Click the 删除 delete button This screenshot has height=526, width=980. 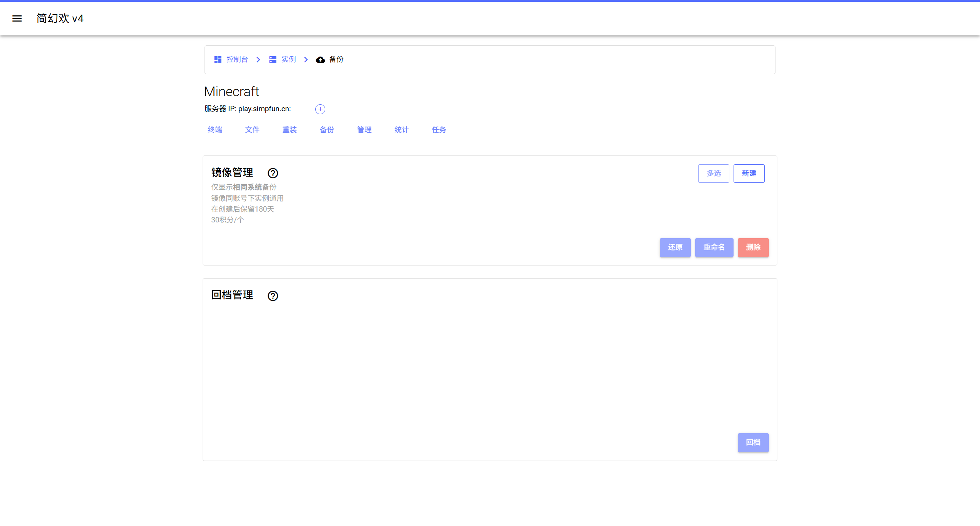(x=753, y=247)
